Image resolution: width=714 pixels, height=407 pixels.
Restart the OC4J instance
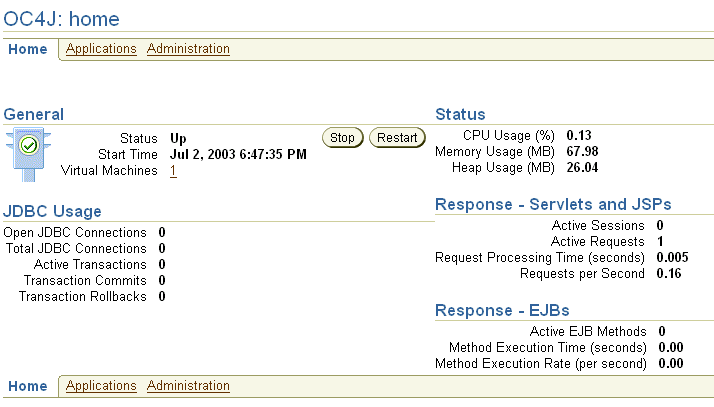point(397,137)
